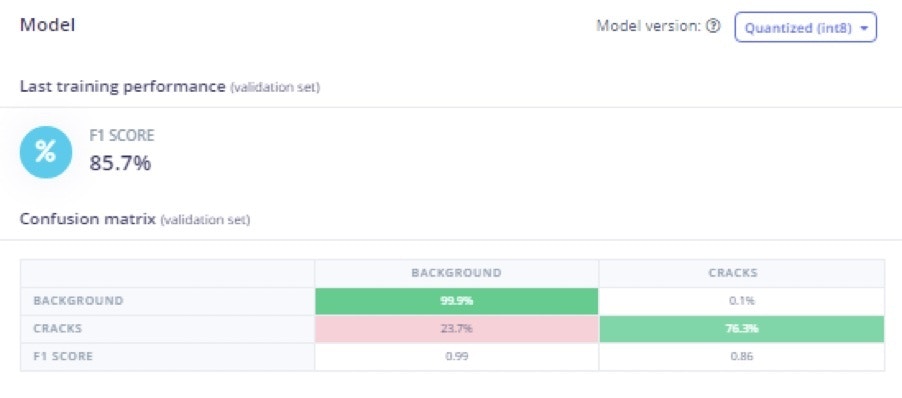902x398 pixels.
Task: Click the CRACKS row label
Action: [58, 329]
